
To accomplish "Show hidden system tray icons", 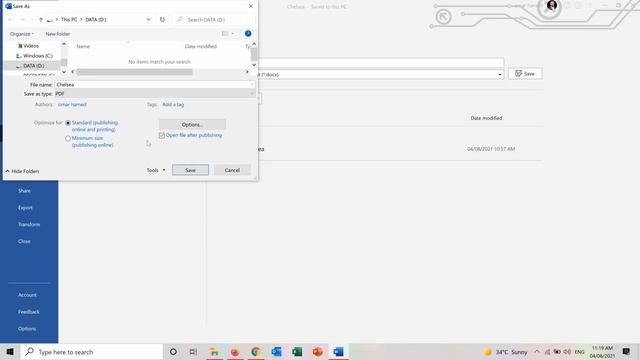I will point(537,351).
